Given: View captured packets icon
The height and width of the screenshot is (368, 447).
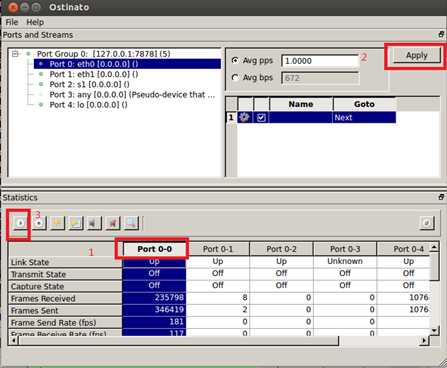Looking at the screenshot, I should [131, 223].
